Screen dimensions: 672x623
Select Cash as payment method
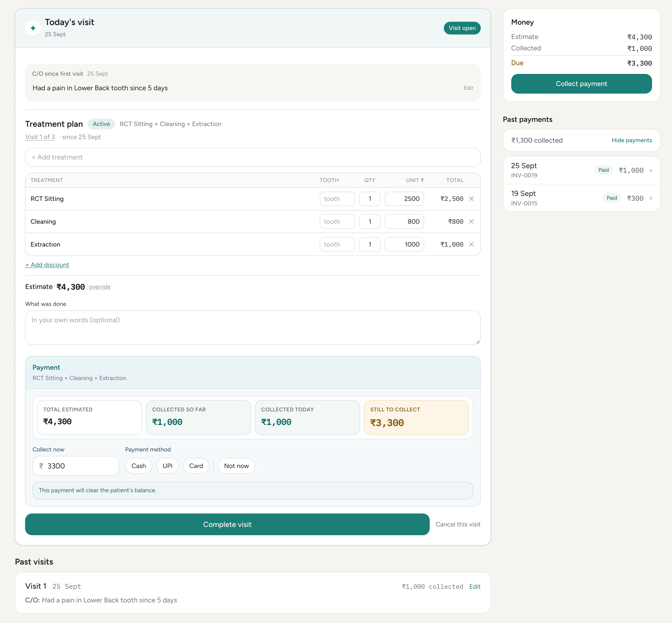pyautogui.click(x=139, y=466)
